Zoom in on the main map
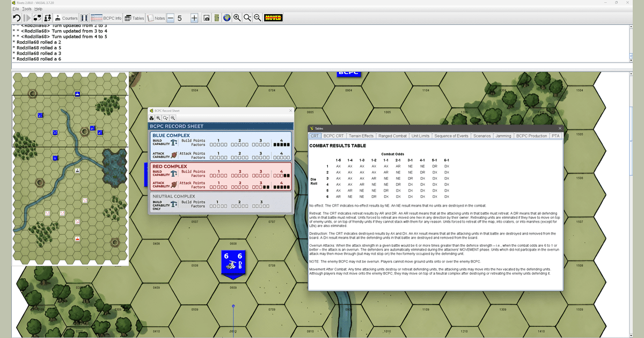Image resolution: width=644 pixels, height=338 pixels. click(237, 18)
